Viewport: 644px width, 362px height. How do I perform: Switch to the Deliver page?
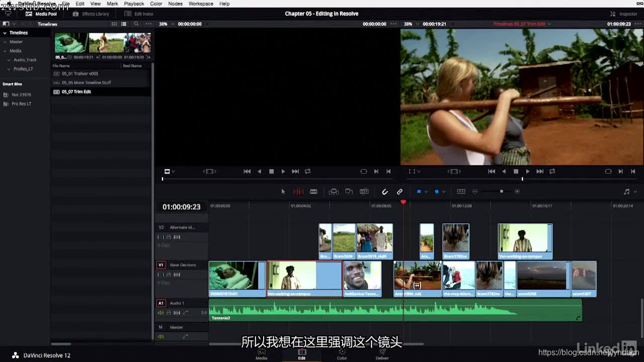[x=382, y=354]
